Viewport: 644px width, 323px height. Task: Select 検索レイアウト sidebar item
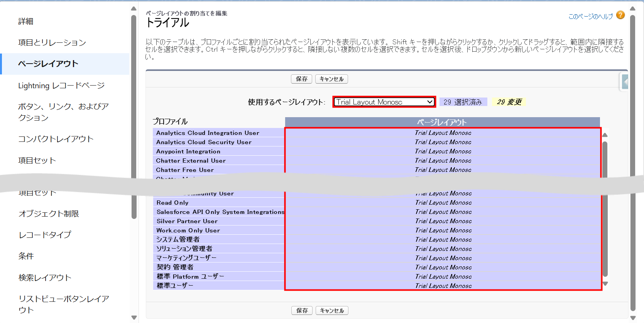pos(45,278)
